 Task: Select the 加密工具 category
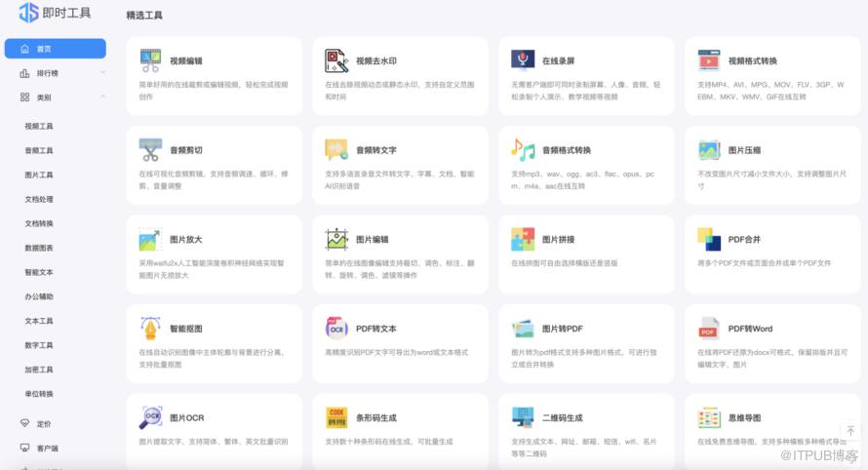pyautogui.click(x=39, y=370)
